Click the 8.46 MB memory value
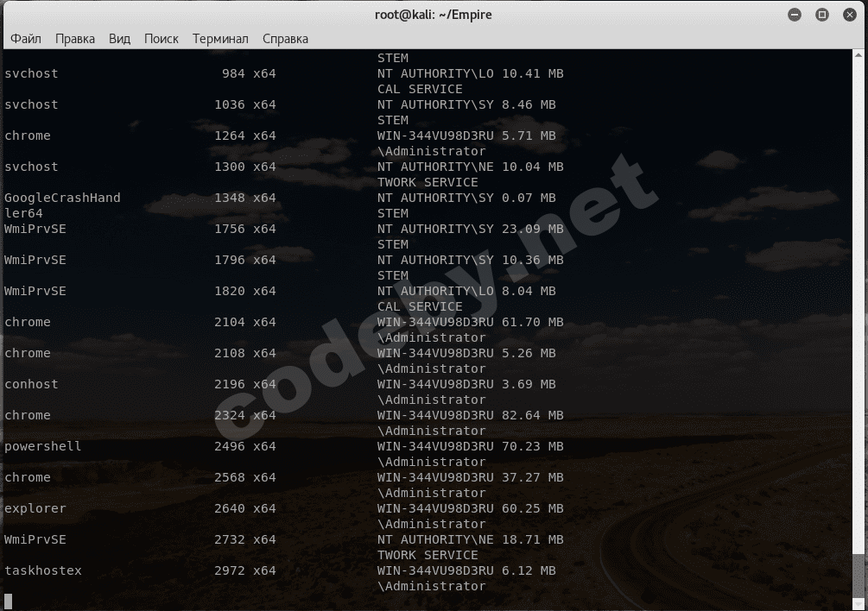This screenshot has height=611, width=868. 529,104
